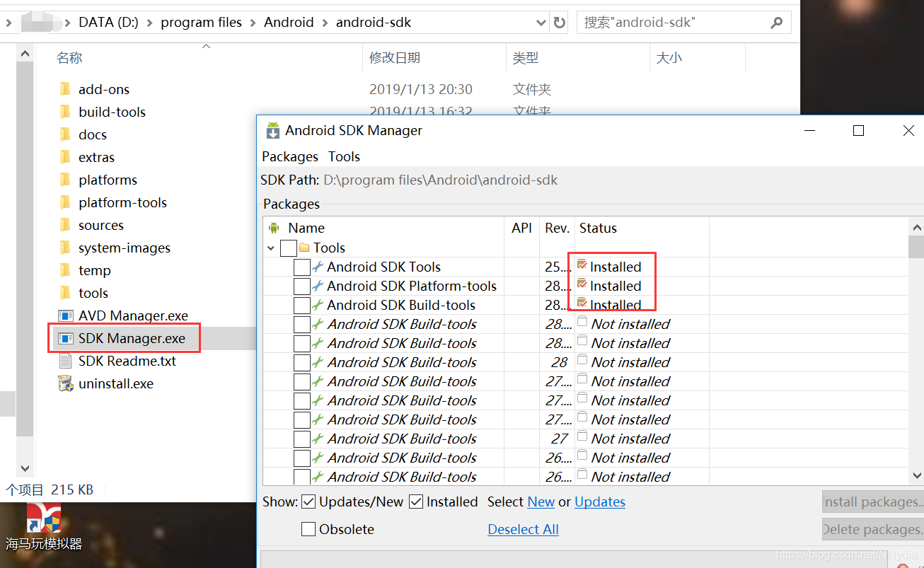Click the packages list vertical scrollbar thumb
924x568 pixels.
916,247
